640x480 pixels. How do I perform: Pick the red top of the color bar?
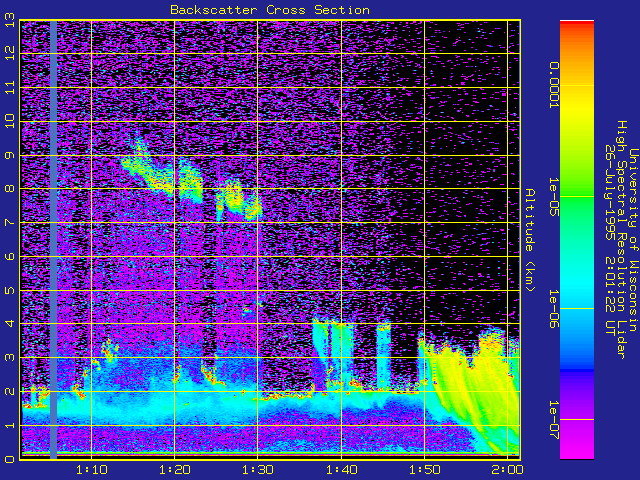[577, 24]
